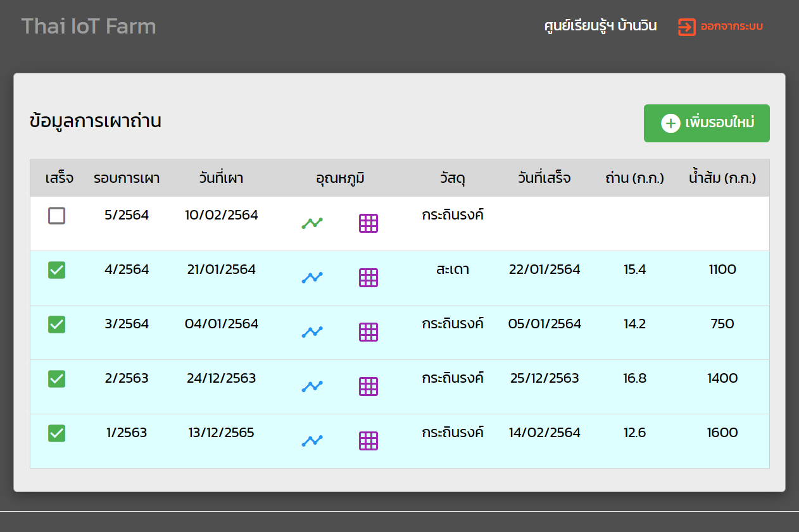Click finish date 25/12/2563
The image size is (799, 532).
point(544,378)
